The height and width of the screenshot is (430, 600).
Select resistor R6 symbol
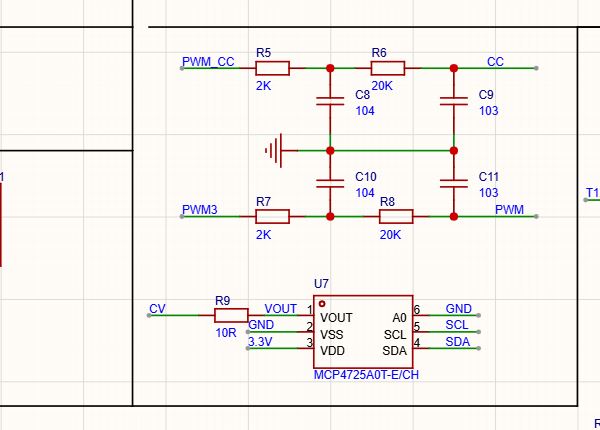388,68
